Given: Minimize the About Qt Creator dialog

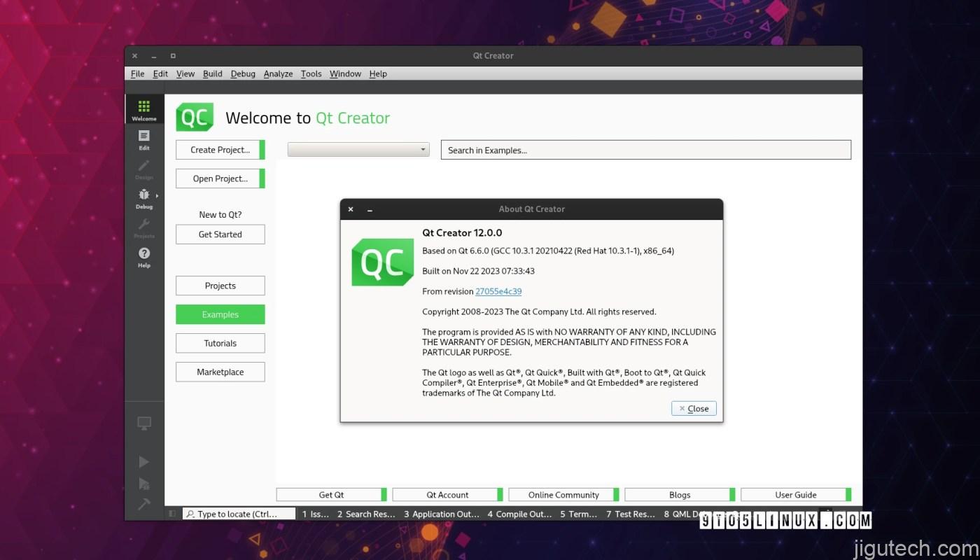Looking at the screenshot, I should pos(370,209).
